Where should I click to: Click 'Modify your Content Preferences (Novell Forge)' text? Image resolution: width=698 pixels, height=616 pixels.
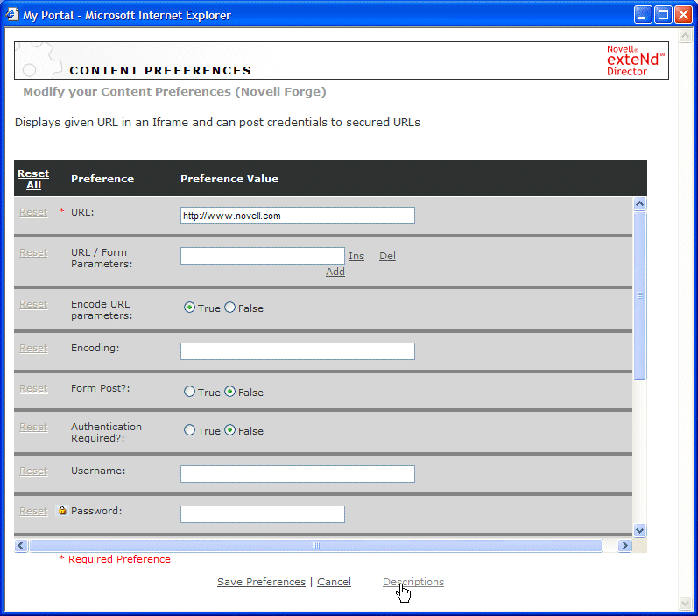pyautogui.click(x=174, y=92)
